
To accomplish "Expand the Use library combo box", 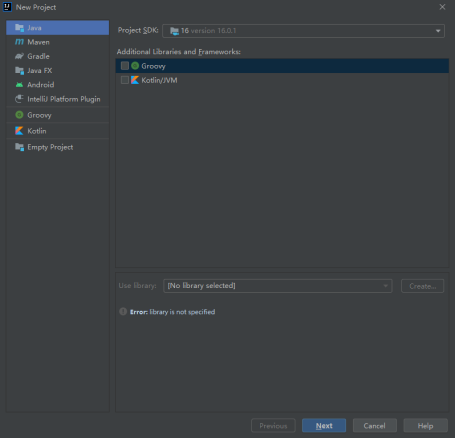I will [278, 286].
